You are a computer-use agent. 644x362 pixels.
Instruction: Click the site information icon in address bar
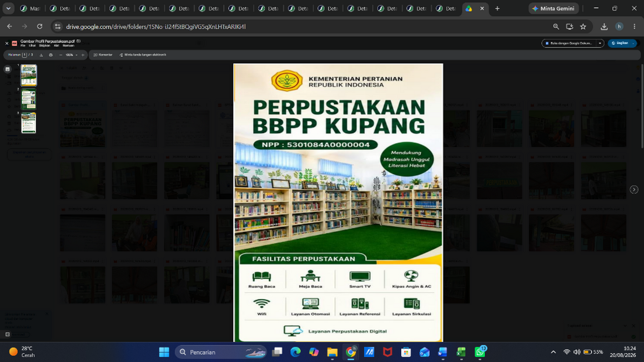[x=58, y=27]
